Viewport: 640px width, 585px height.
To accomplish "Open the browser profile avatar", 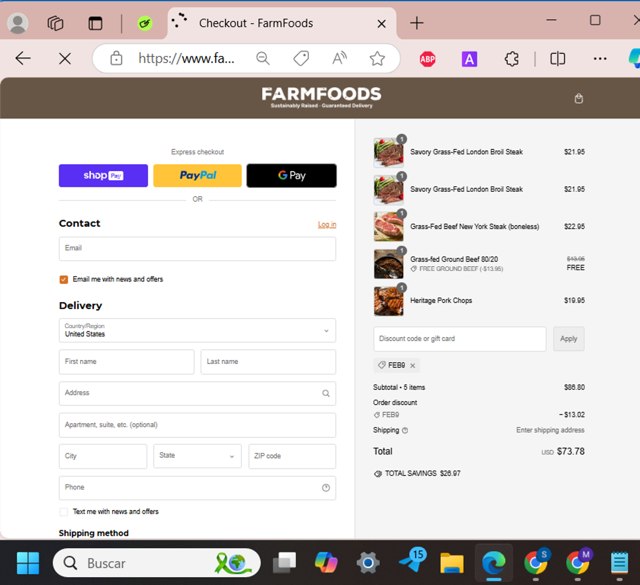I will pyautogui.click(x=18, y=23).
